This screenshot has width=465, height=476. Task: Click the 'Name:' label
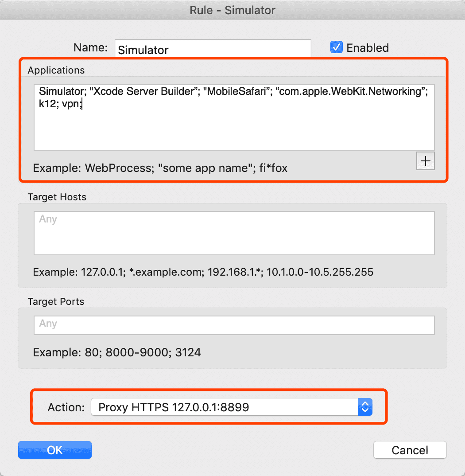pos(90,47)
